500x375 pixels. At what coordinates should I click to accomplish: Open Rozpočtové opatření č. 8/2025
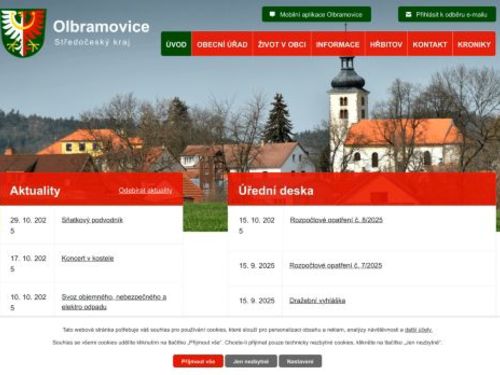point(336,220)
